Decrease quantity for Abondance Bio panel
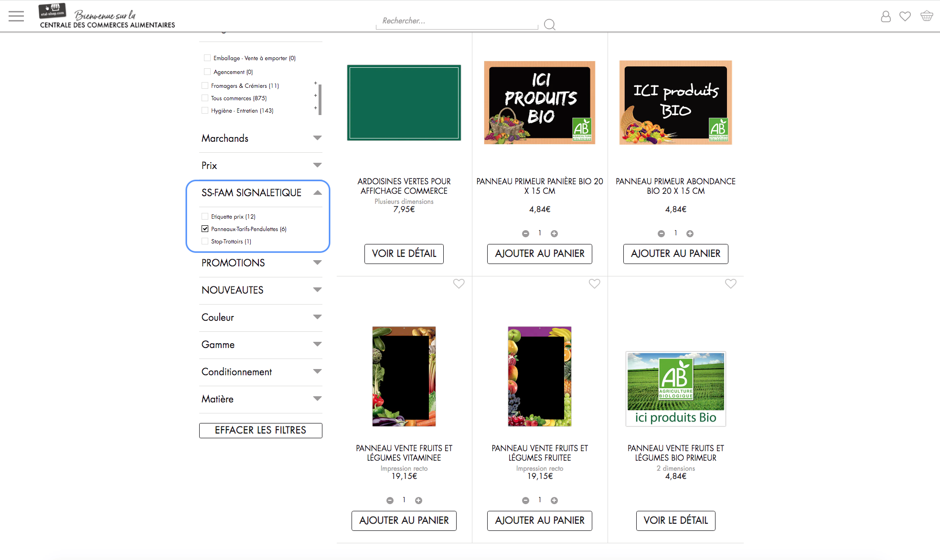Screen dimensions: 940x560 (x=661, y=233)
